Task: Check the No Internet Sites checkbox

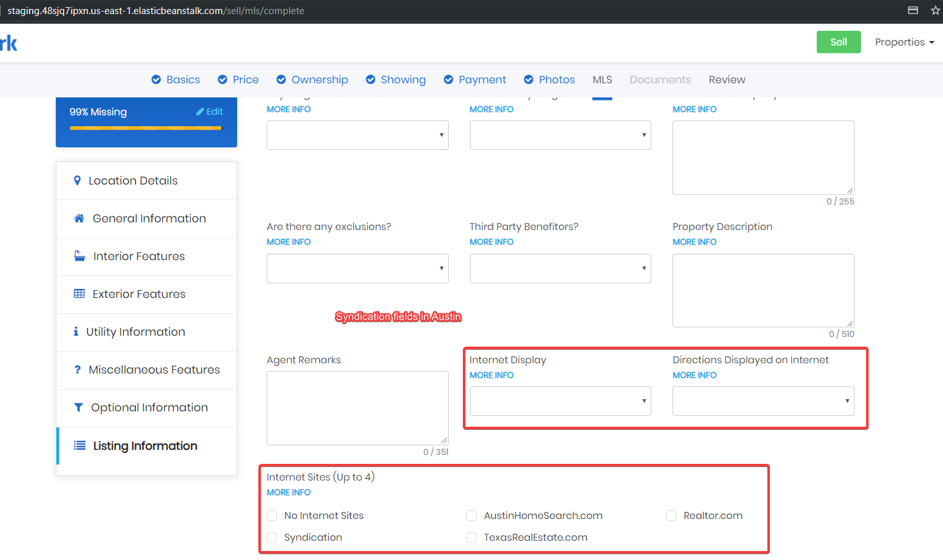Action: (272, 516)
